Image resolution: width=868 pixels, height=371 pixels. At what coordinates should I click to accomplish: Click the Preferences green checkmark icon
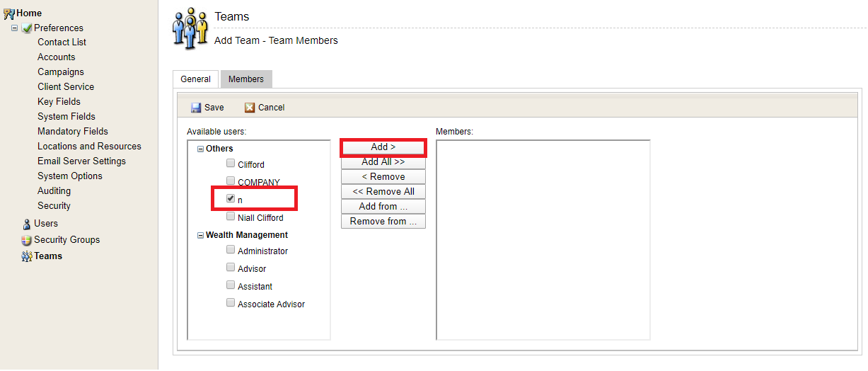coord(27,28)
